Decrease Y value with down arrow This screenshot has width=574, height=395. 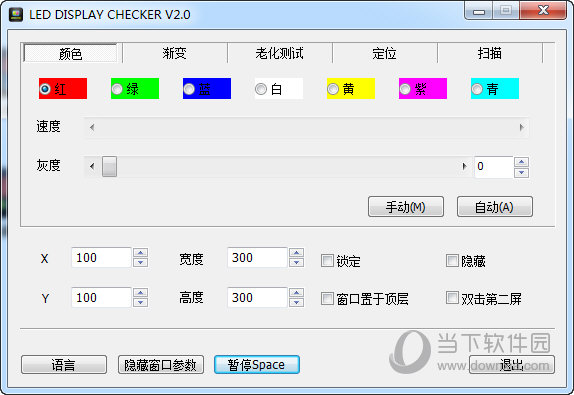tap(141, 302)
